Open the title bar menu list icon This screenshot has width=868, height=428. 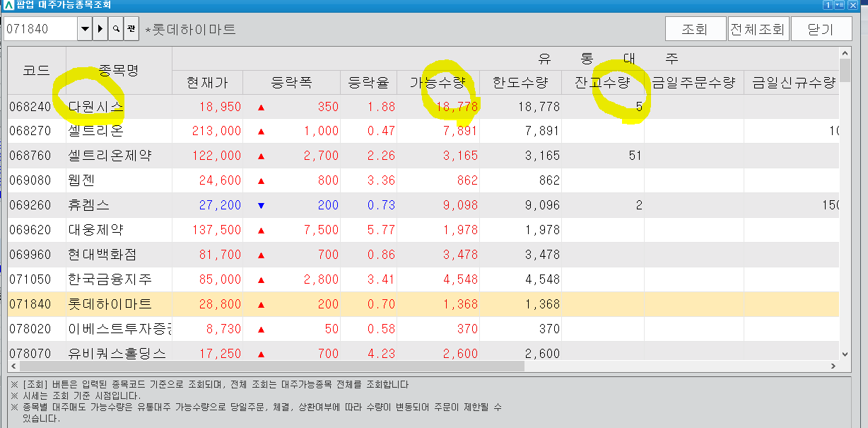pyautogui.click(x=839, y=5)
